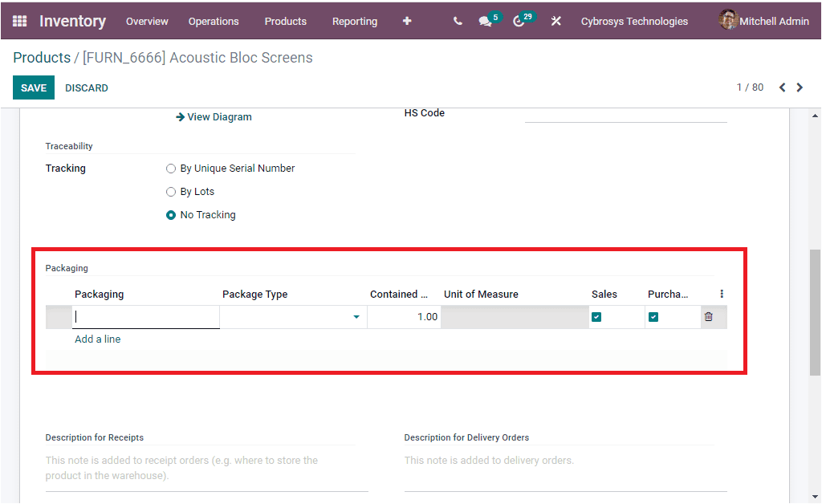Click the plus icon in the menu bar
This screenshot has width=822, height=504.
point(407,21)
